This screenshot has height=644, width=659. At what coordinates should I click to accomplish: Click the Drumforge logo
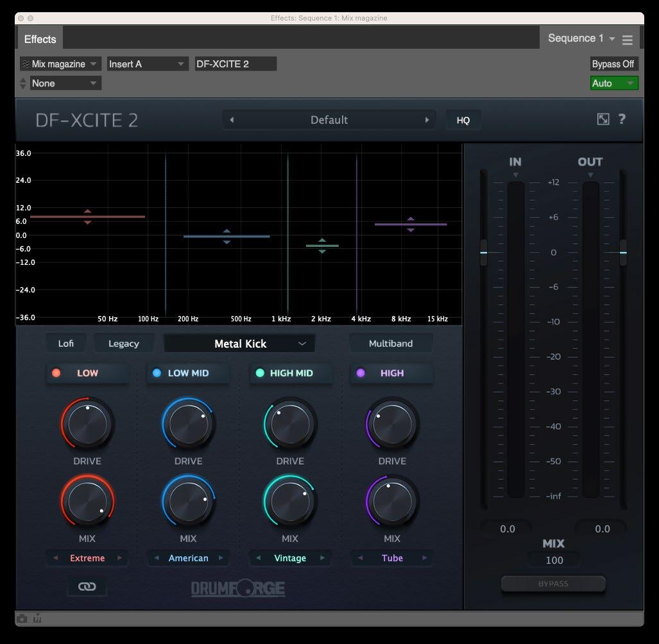click(x=238, y=588)
